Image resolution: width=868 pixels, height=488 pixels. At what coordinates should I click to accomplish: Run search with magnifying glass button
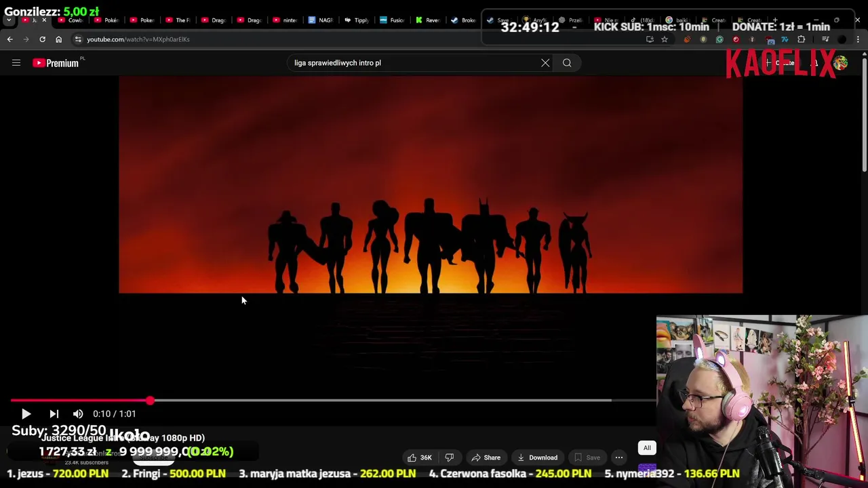(x=567, y=63)
